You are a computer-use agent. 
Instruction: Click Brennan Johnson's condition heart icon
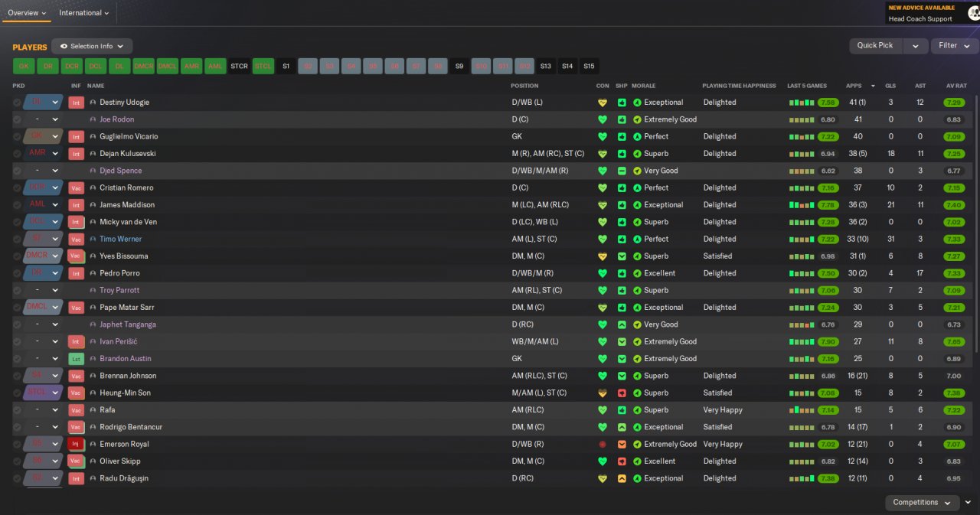click(x=603, y=376)
